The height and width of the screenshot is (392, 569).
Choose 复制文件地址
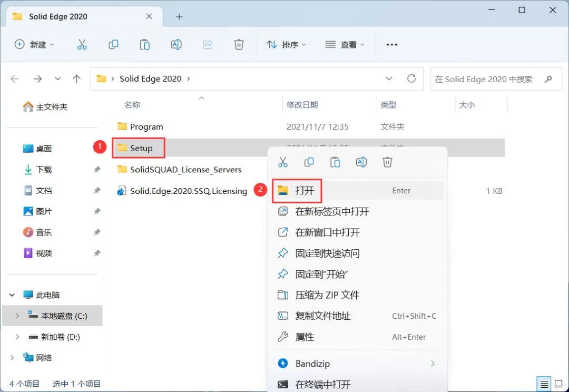point(358,316)
